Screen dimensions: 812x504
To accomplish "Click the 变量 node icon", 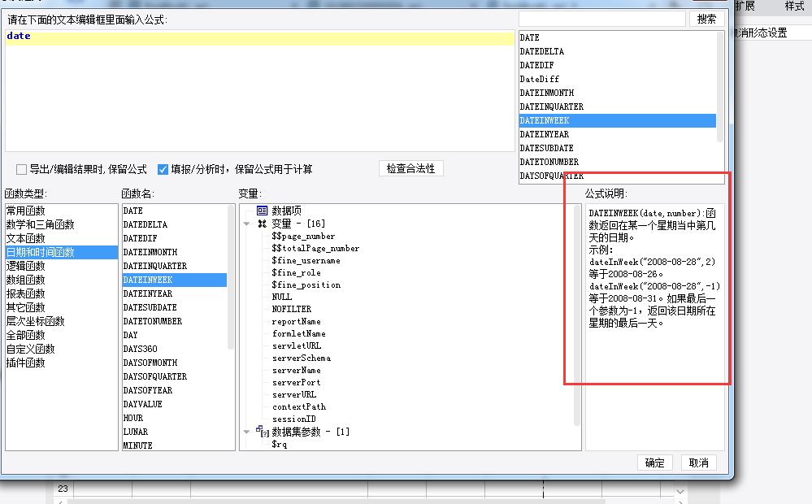I will 262,224.
